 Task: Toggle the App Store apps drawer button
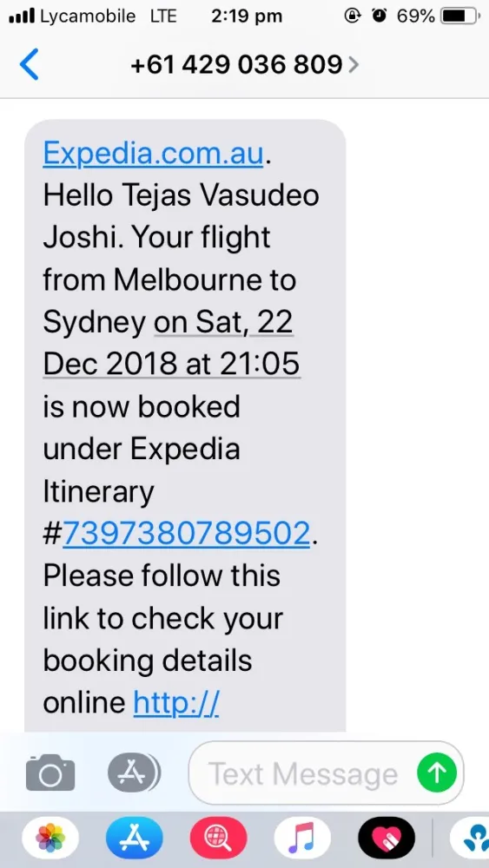click(x=134, y=773)
